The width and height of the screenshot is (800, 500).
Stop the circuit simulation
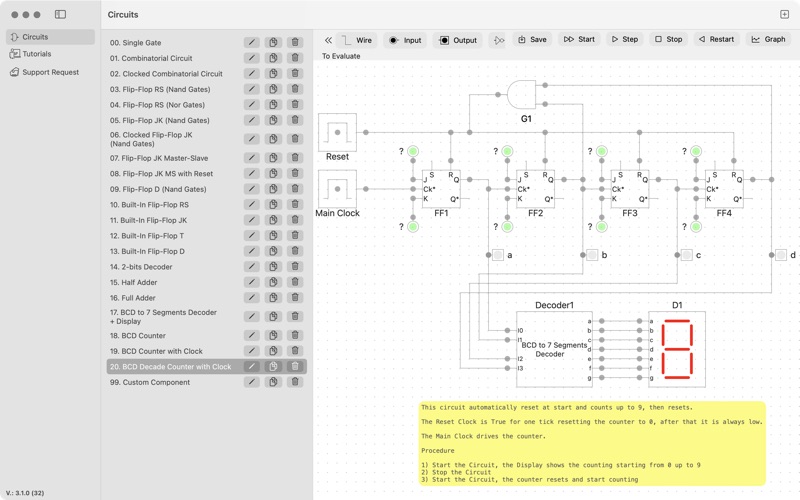click(x=668, y=39)
